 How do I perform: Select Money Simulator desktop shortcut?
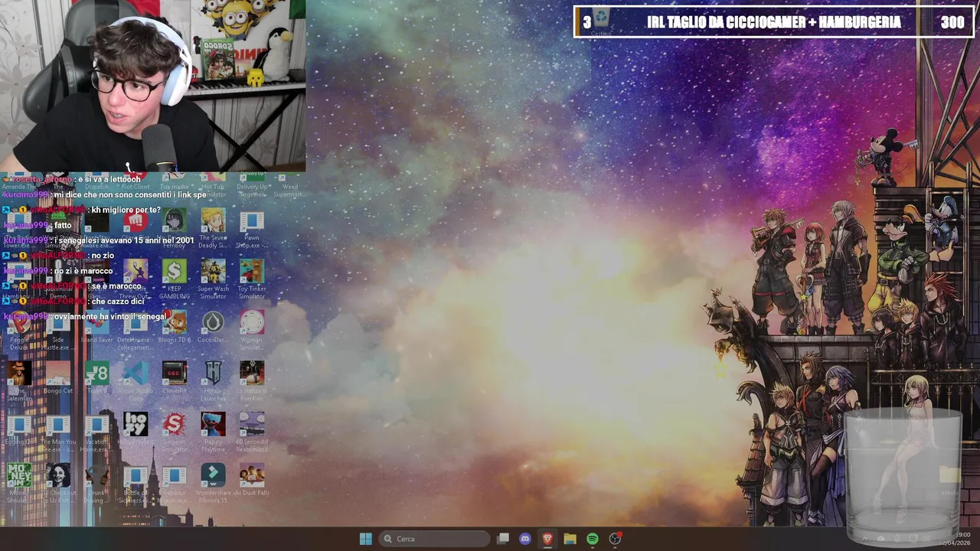click(19, 484)
